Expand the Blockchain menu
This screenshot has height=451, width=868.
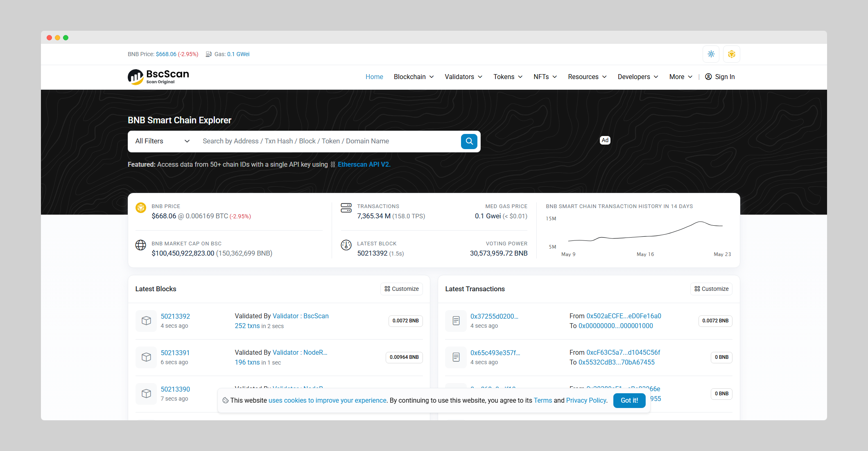(x=414, y=77)
